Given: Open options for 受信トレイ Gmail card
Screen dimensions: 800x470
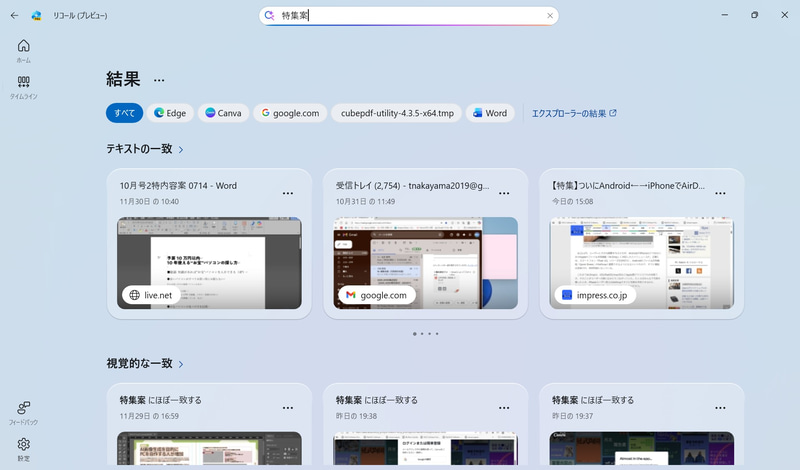Looking at the screenshot, I should tap(504, 193).
